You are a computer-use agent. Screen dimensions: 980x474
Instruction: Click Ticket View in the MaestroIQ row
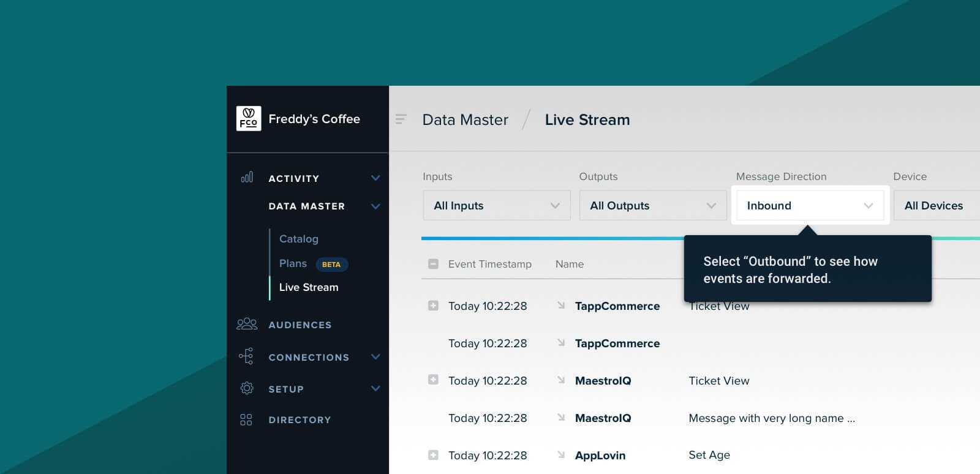[719, 380]
